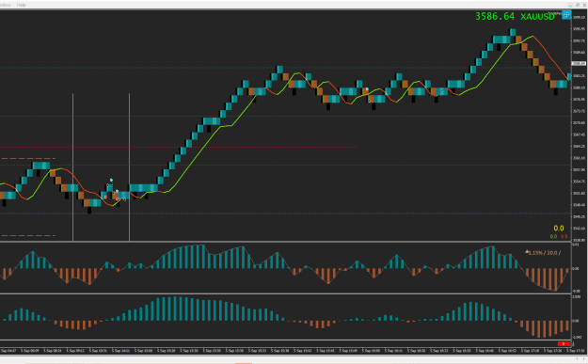The width and height of the screenshot is (588, 364).
Task: Open the partially visible Window menu
Action: (6, 5)
